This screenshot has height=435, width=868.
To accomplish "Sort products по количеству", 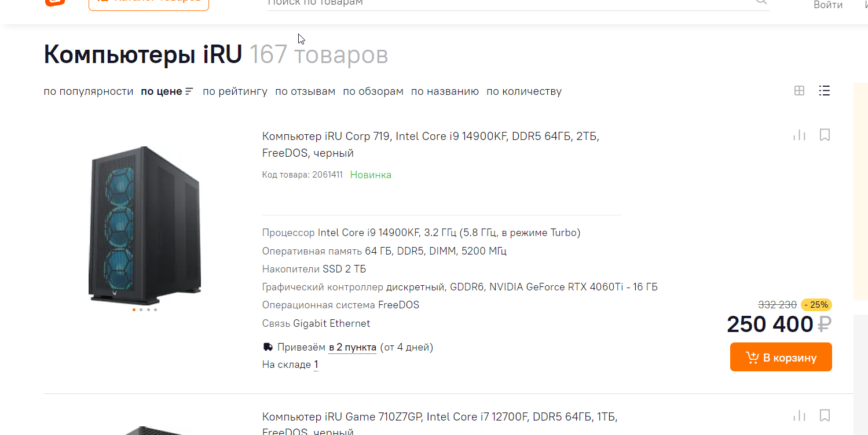I will click(524, 91).
